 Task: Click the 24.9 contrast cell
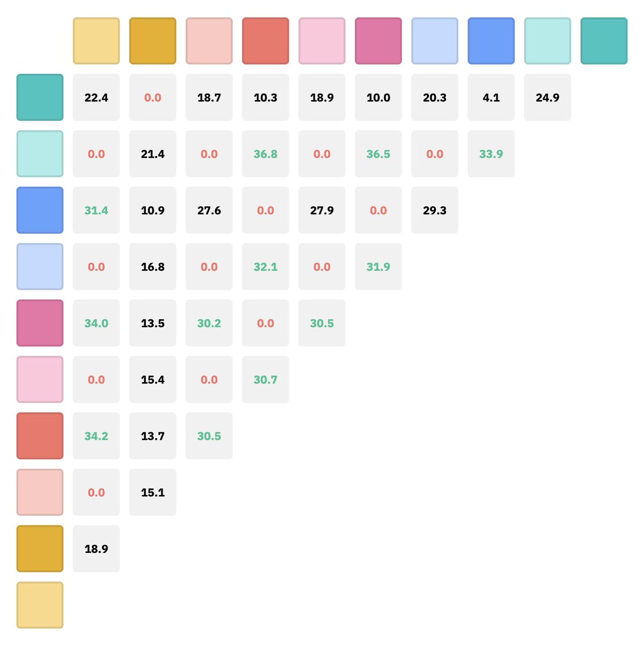coord(548,97)
